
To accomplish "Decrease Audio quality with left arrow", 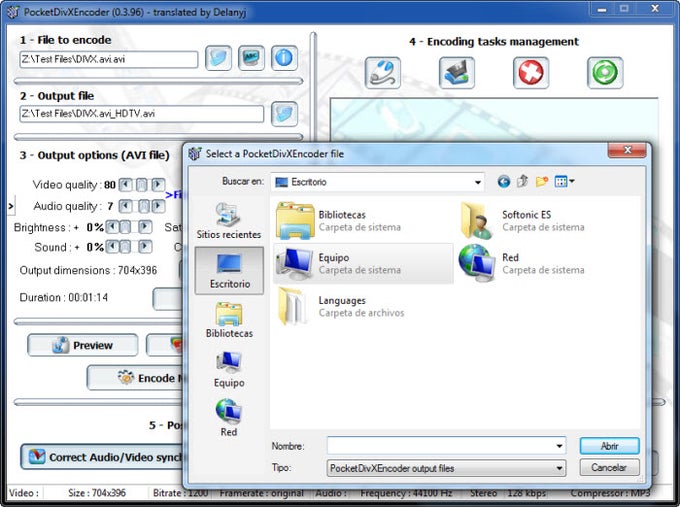I will (x=125, y=206).
